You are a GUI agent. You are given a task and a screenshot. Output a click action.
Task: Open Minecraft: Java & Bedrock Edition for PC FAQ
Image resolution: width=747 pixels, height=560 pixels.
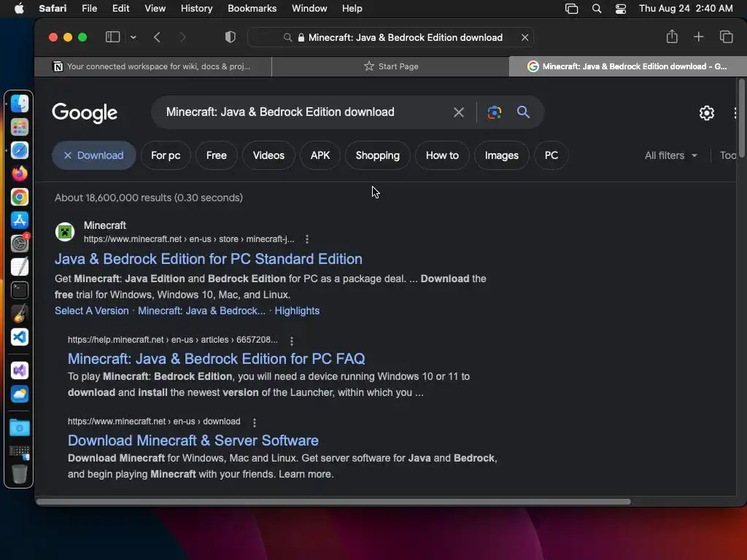216,358
